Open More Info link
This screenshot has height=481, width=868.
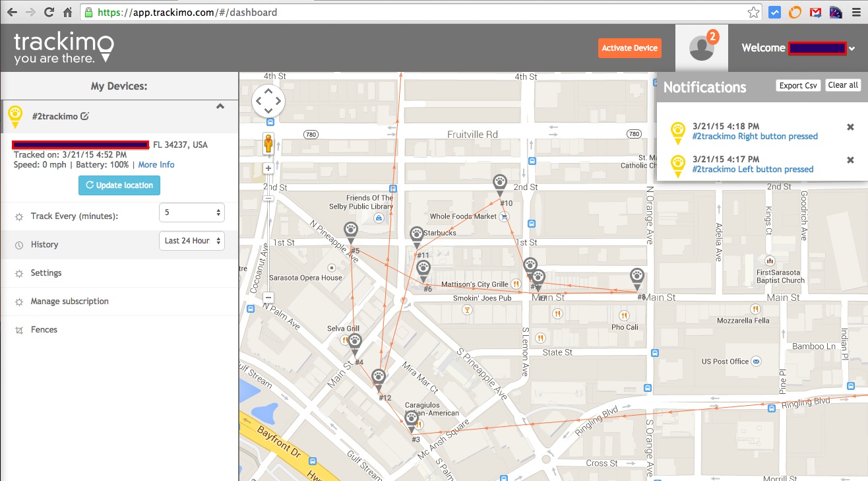pyautogui.click(x=156, y=165)
